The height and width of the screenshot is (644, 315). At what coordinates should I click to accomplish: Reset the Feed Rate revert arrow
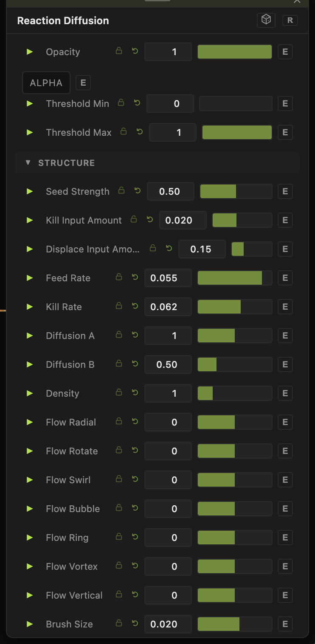point(135,277)
